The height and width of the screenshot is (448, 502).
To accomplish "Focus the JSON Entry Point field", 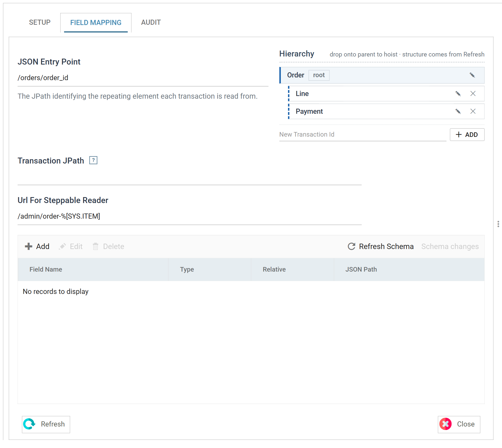I will tap(143, 78).
